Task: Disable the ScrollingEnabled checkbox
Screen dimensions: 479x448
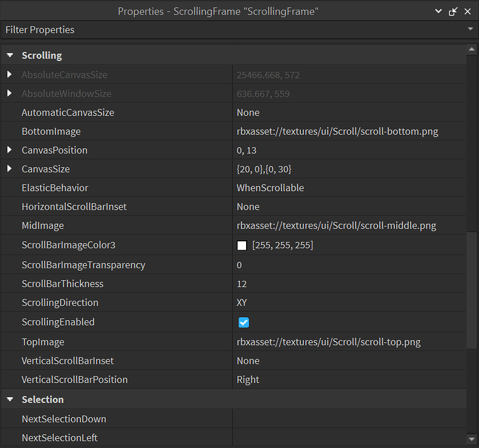Action: click(x=242, y=321)
